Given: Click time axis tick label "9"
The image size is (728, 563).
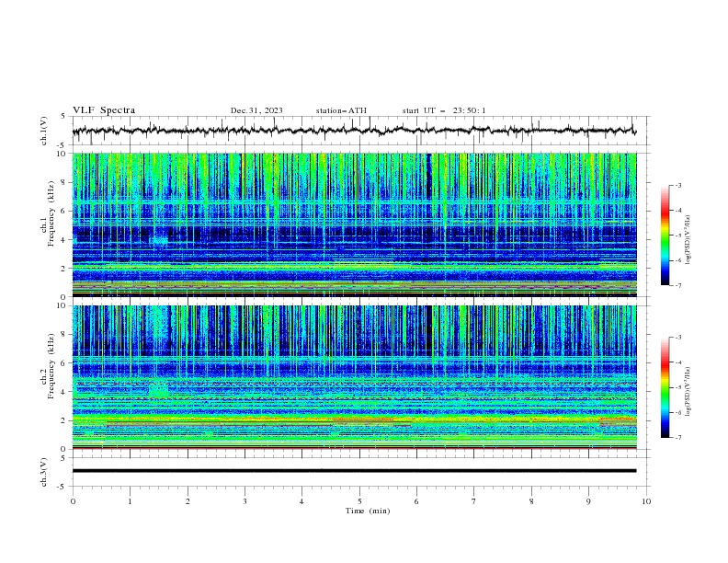Looking at the screenshot, I should click(588, 501).
